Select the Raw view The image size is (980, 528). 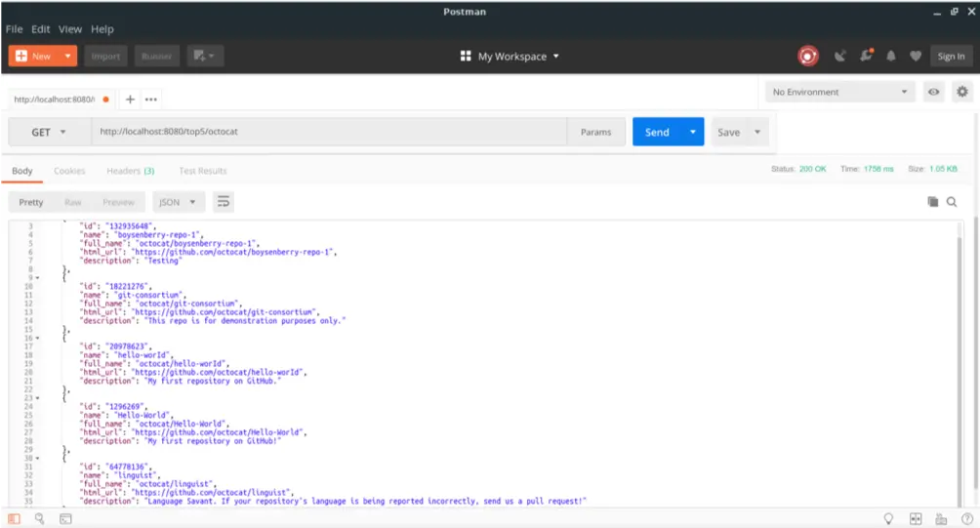click(72, 202)
